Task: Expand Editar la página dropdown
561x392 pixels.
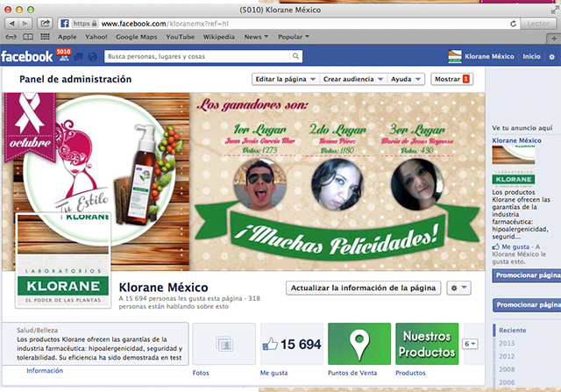Action: (x=285, y=79)
